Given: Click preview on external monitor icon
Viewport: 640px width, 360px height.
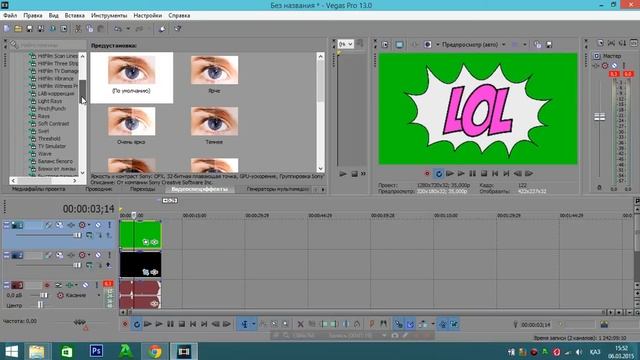Looking at the screenshot, I should point(399,44).
